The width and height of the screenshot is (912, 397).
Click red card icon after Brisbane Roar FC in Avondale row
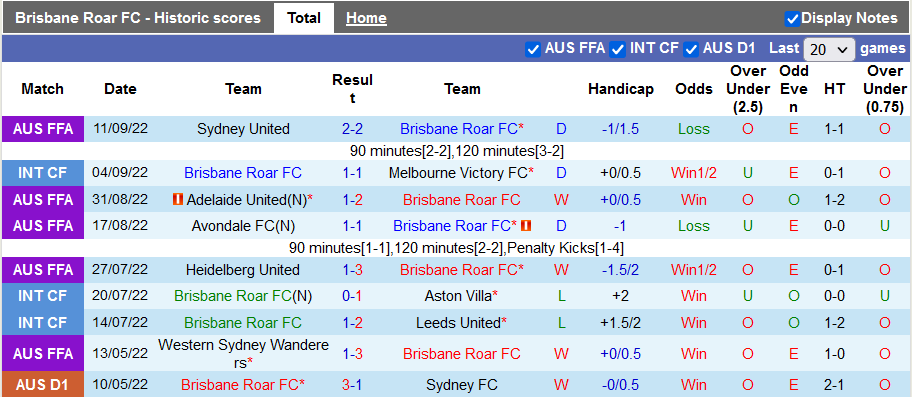coord(527,226)
